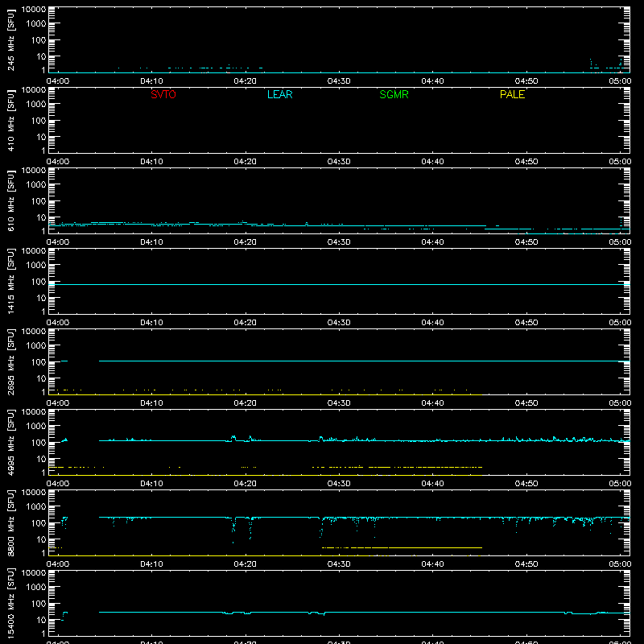This screenshot has height=644, width=644.
Task: Select the 4995 MHz [SFU] axis title
Action: click(x=11, y=443)
